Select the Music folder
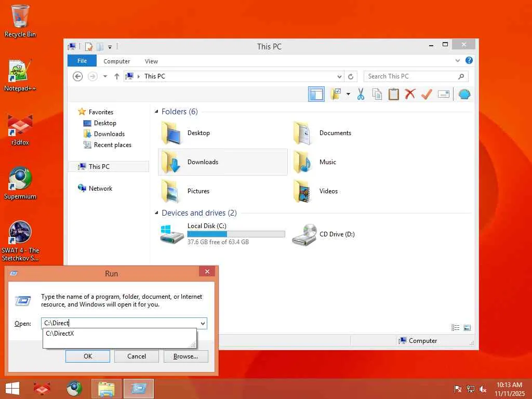 tap(354, 162)
